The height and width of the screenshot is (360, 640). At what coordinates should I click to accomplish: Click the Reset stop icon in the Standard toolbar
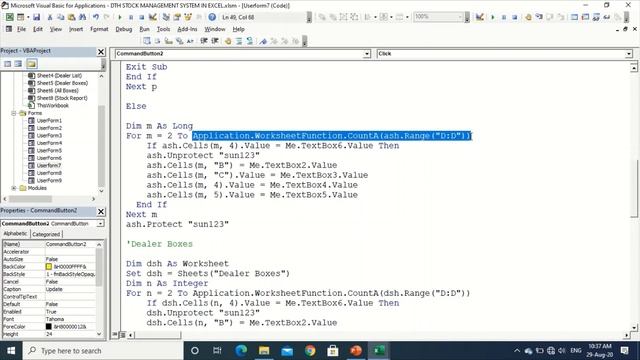click(x=141, y=17)
